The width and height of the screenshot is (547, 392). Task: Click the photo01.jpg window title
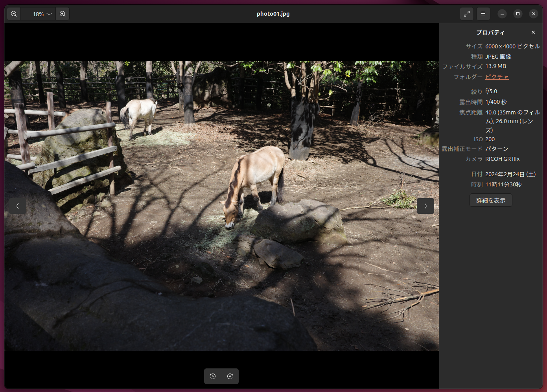[273, 14]
